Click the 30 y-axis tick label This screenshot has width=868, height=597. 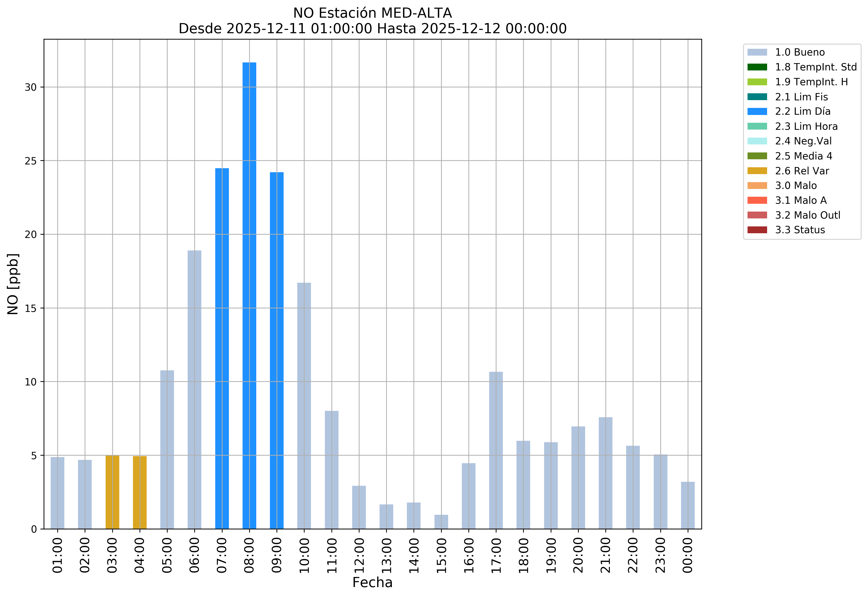pyautogui.click(x=31, y=88)
